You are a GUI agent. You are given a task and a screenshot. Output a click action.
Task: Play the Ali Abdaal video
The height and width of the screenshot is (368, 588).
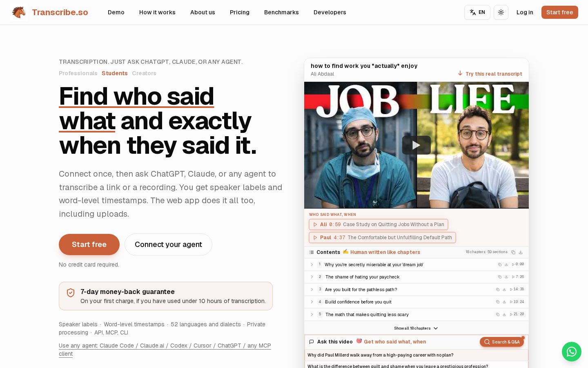click(x=416, y=145)
